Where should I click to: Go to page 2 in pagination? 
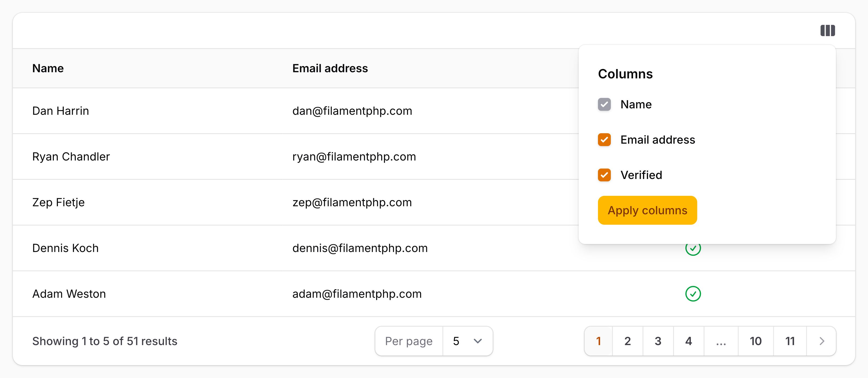[627, 341]
